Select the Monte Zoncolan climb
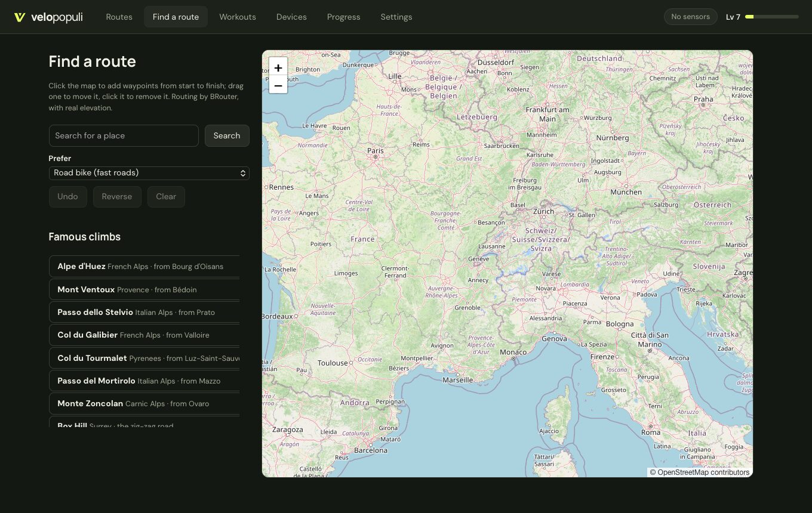Image resolution: width=812 pixels, height=513 pixels. pos(144,403)
